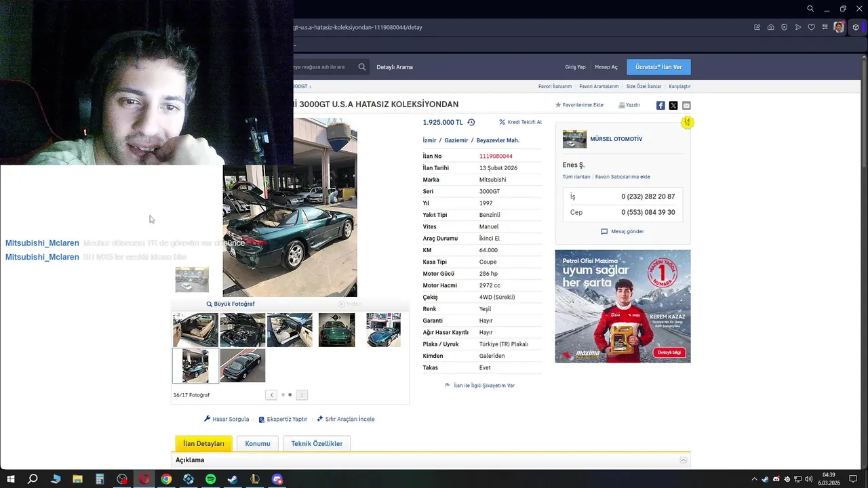Open Teknik Özellikler tab
The height and width of the screenshot is (488, 868).
[x=317, y=443]
